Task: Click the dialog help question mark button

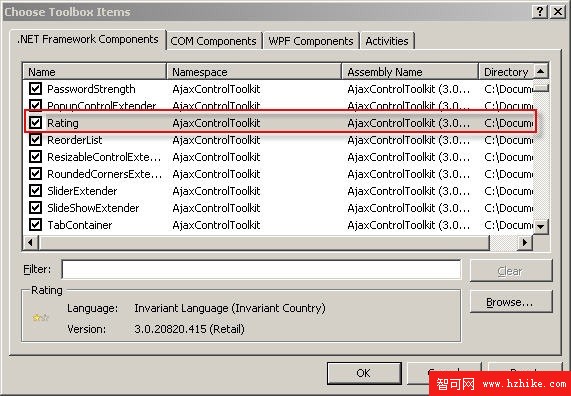Action: click(x=540, y=12)
